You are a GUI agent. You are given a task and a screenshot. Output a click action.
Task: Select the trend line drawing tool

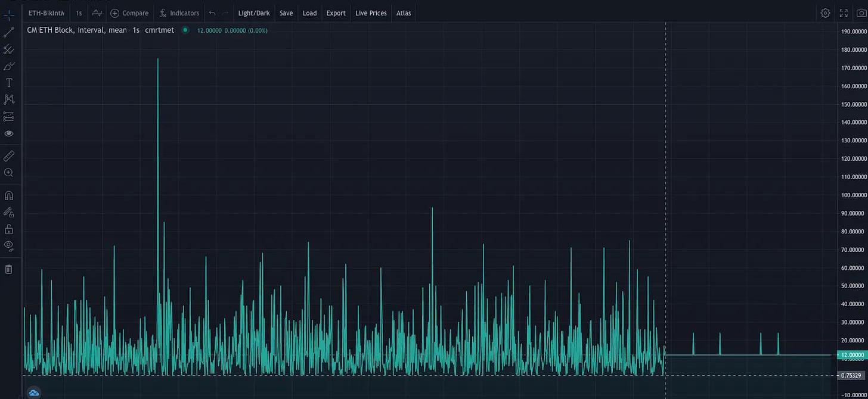point(9,32)
